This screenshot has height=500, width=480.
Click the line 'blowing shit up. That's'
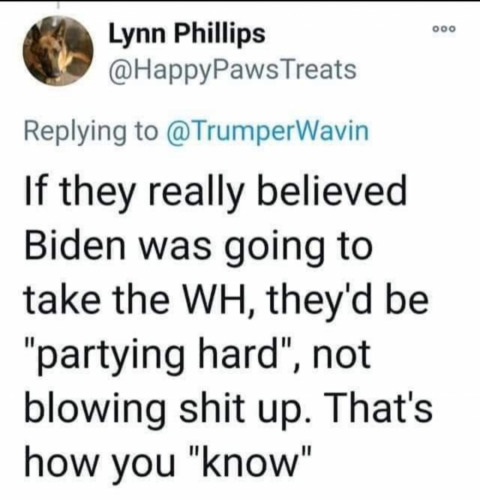(228, 409)
